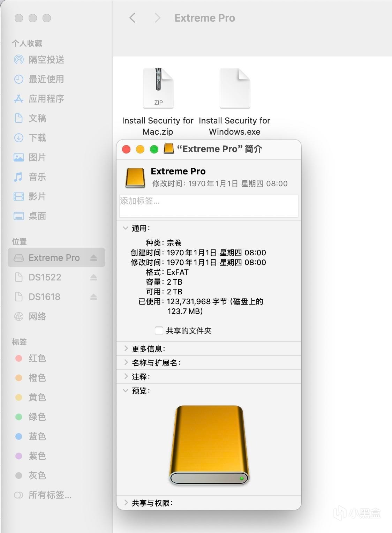Minimize the Extreme Pro info window
392x533 pixels.
140,149
